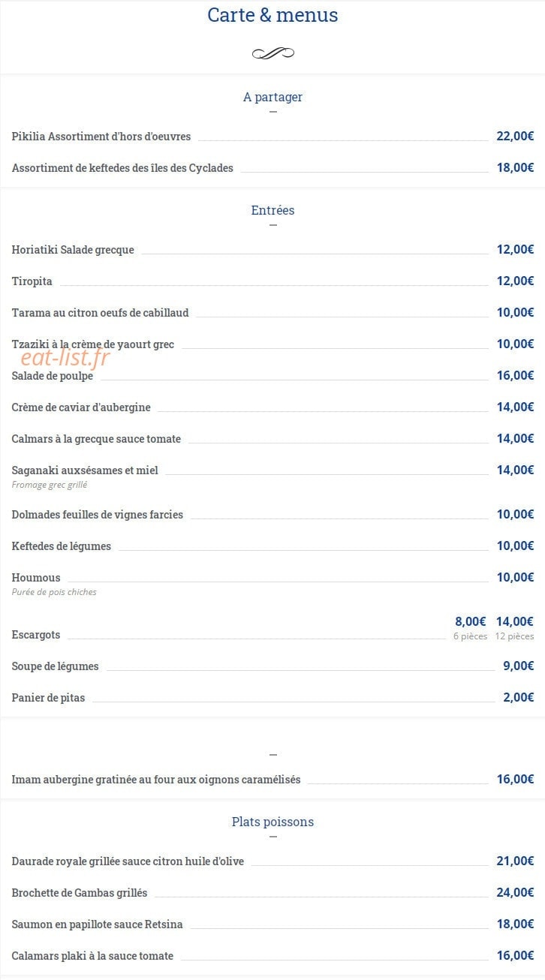Select the Entrées section heading
Image resolution: width=545 pixels, height=980 pixels.
[272, 210]
